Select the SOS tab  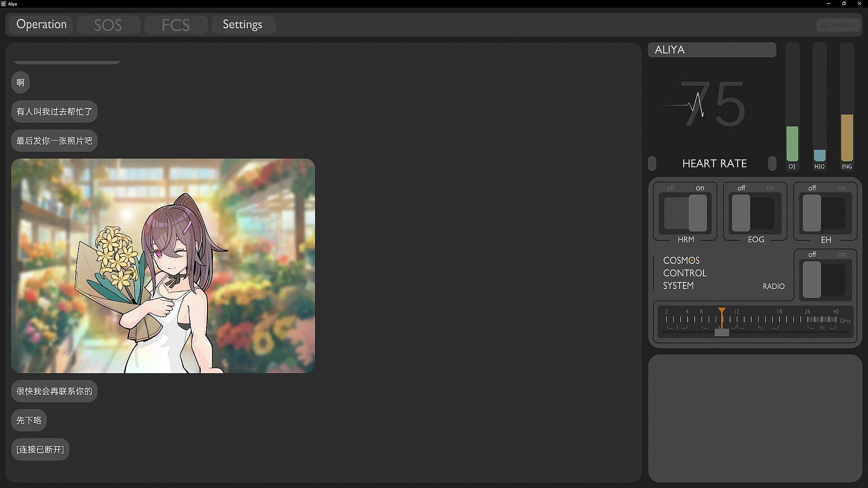coord(108,25)
